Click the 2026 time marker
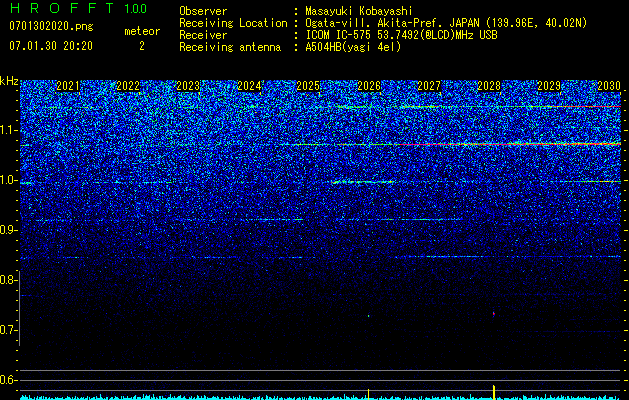Screen dimensions: 629x400 tap(369, 86)
